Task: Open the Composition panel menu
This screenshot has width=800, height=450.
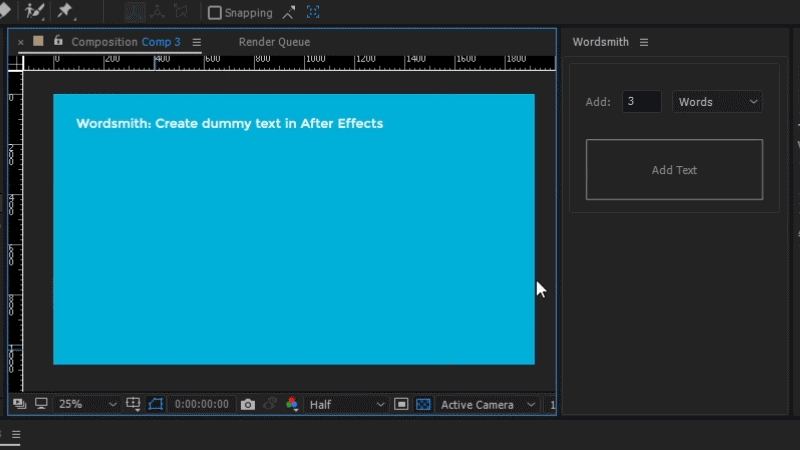Action: (x=196, y=42)
